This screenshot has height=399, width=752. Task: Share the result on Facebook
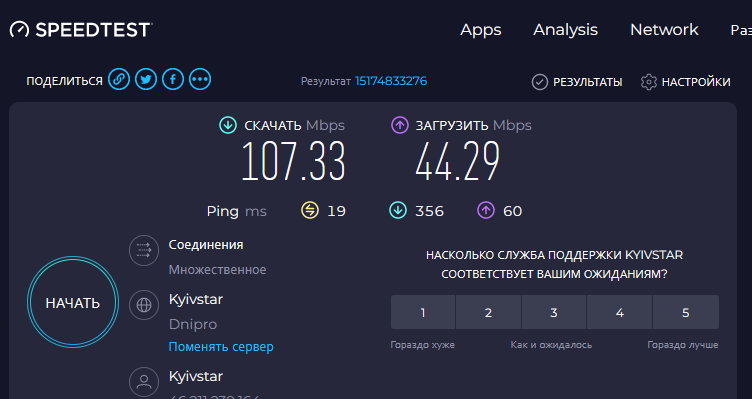coord(173,79)
